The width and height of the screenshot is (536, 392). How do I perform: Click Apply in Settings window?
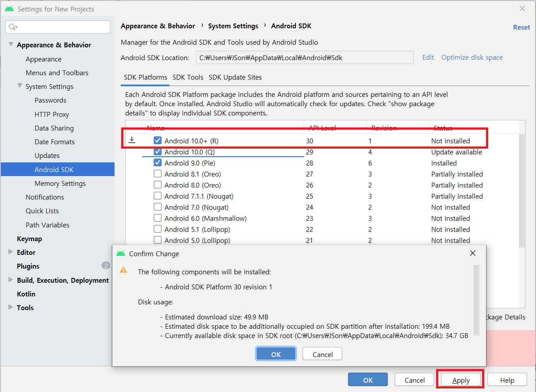(461, 380)
